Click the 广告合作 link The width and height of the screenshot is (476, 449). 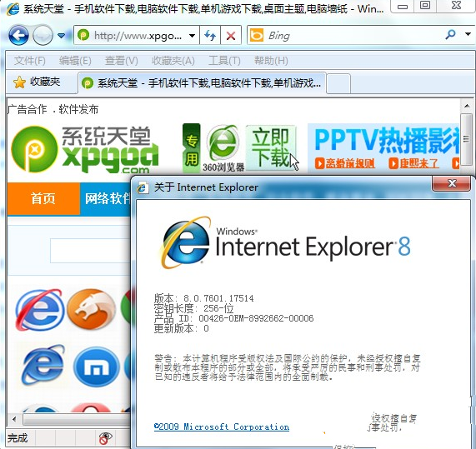(x=28, y=109)
